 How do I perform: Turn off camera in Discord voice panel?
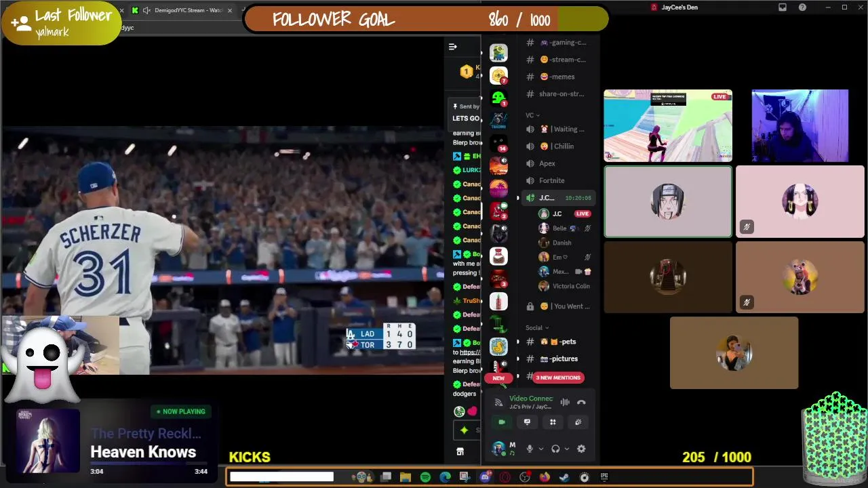pos(502,422)
